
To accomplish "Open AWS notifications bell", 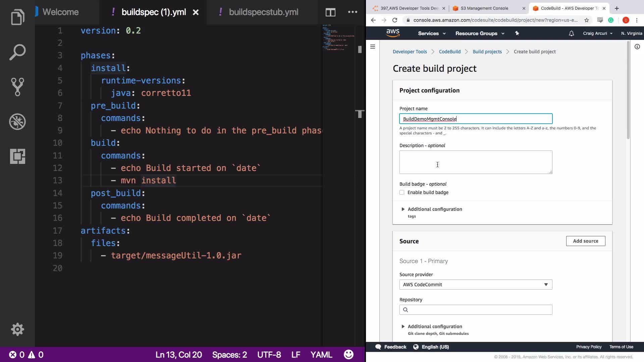I will pyautogui.click(x=571, y=34).
